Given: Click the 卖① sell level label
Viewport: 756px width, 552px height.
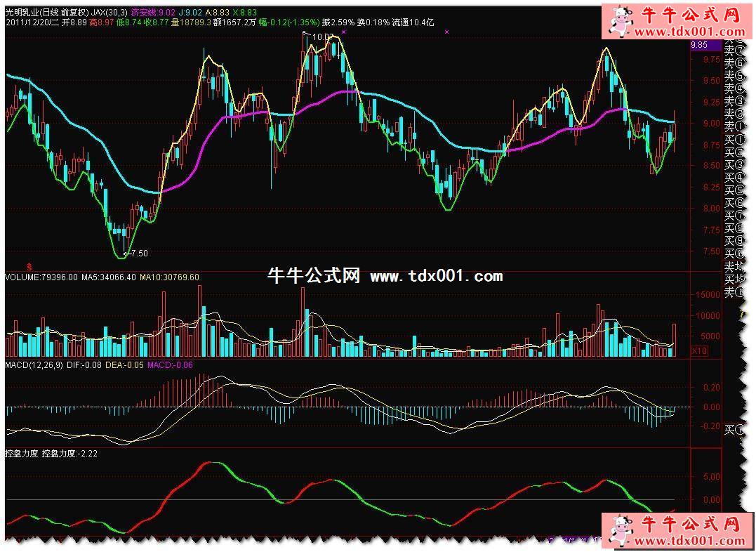Looking at the screenshot, I should tap(733, 127).
